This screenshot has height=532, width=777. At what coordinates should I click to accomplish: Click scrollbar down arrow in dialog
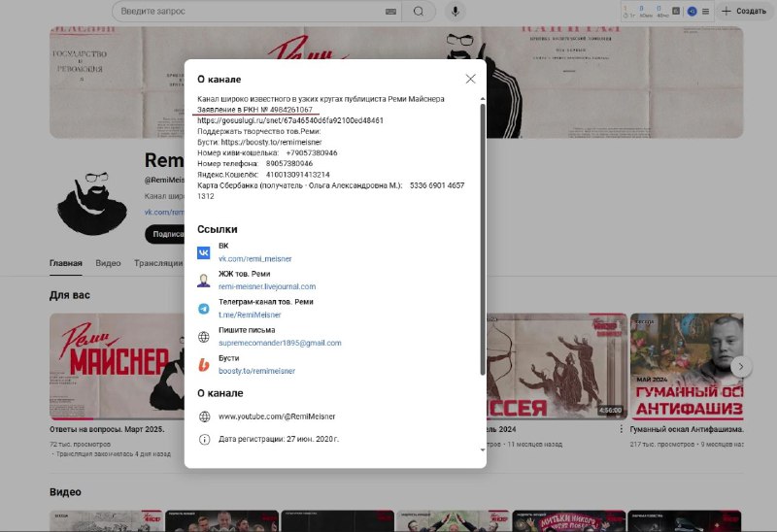pyautogui.click(x=483, y=449)
